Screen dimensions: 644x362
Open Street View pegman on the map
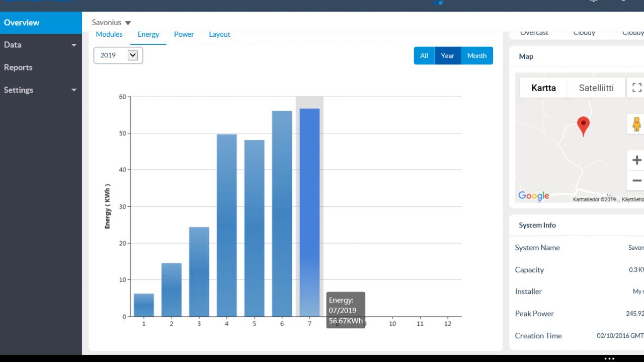tap(636, 124)
